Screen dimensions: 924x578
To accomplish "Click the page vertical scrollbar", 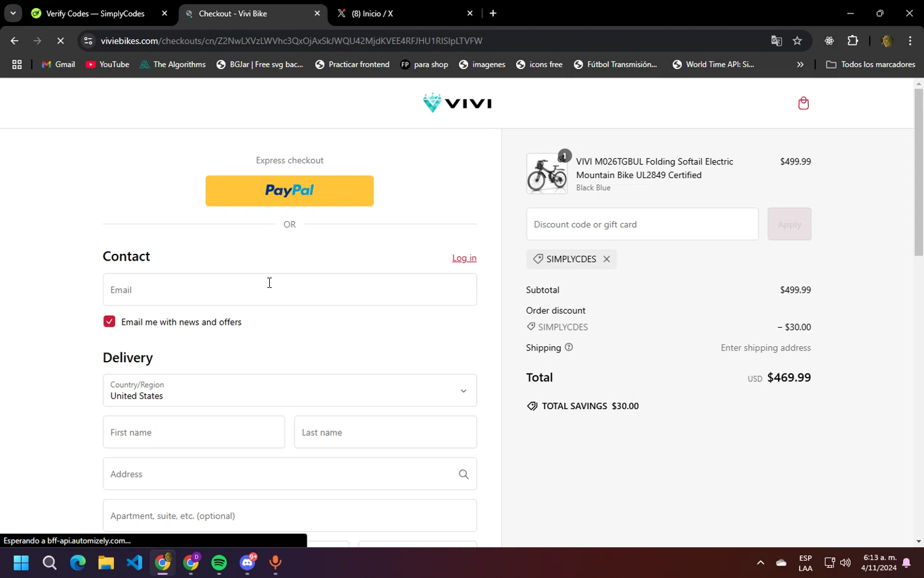I will pos(918,173).
